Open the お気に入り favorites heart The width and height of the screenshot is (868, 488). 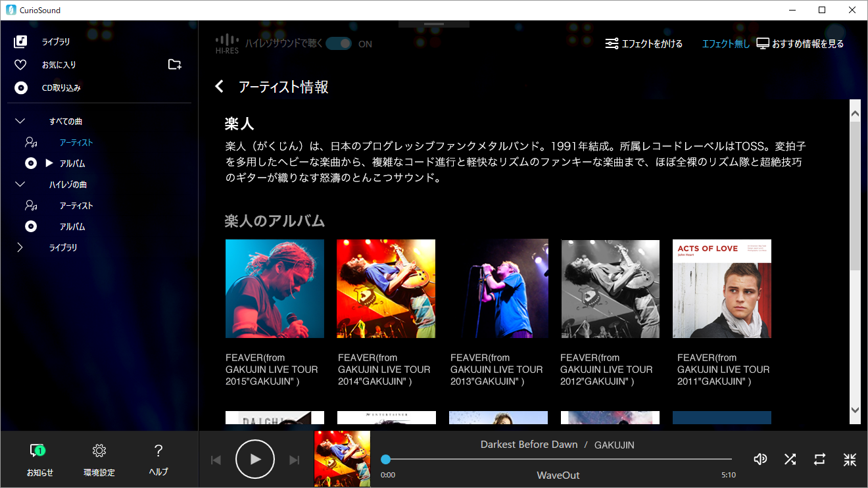[x=20, y=64]
